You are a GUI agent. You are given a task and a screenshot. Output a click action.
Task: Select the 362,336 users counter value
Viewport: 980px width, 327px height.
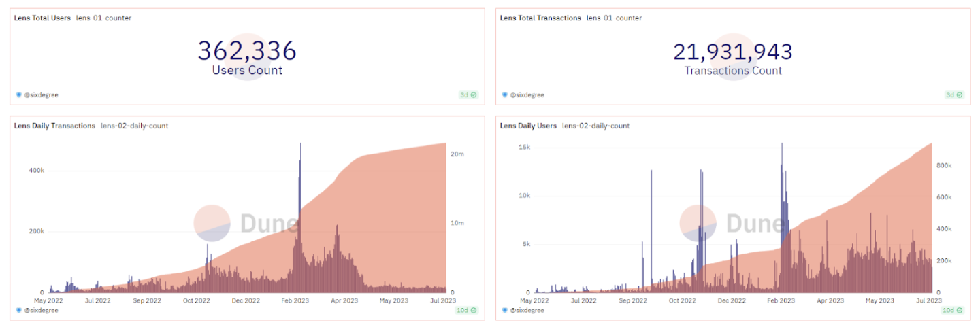click(x=247, y=52)
